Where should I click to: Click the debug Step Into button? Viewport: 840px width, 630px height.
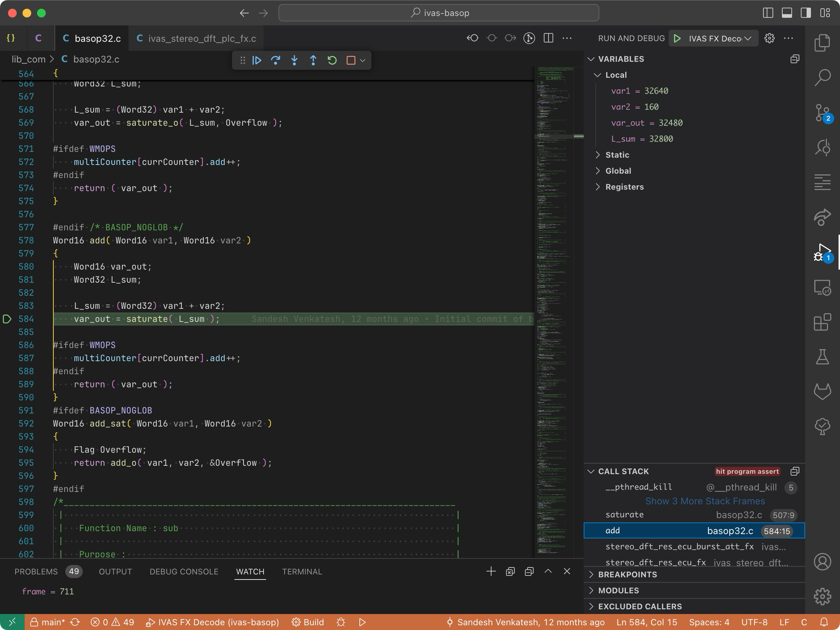pyautogui.click(x=294, y=60)
